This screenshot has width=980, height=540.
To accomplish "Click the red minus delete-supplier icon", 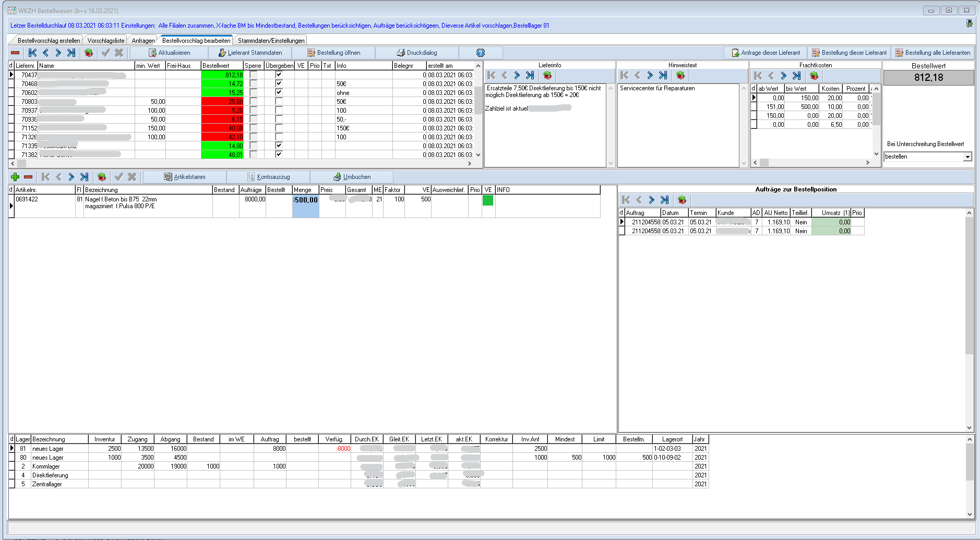I will [x=15, y=53].
